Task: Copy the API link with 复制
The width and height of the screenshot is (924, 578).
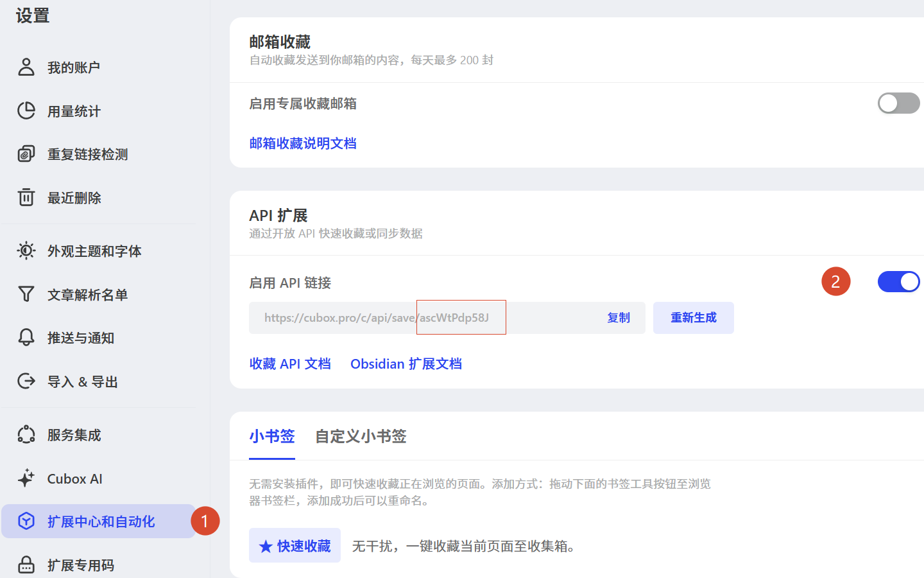Action: point(619,317)
